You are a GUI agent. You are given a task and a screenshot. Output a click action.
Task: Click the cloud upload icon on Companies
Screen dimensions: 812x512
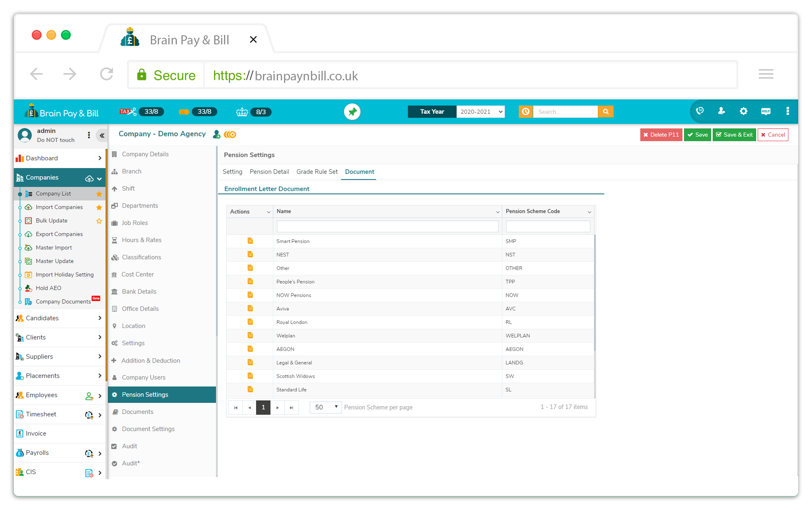pos(89,179)
